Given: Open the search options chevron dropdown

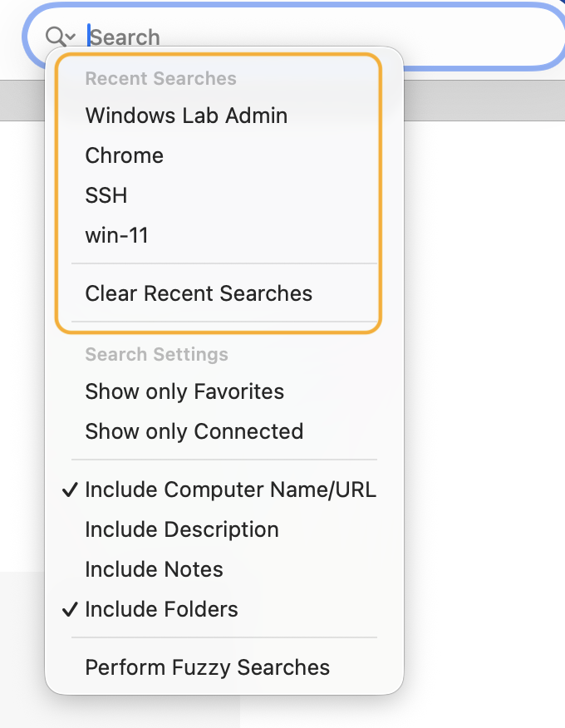Looking at the screenshot, I should [71, 37].
